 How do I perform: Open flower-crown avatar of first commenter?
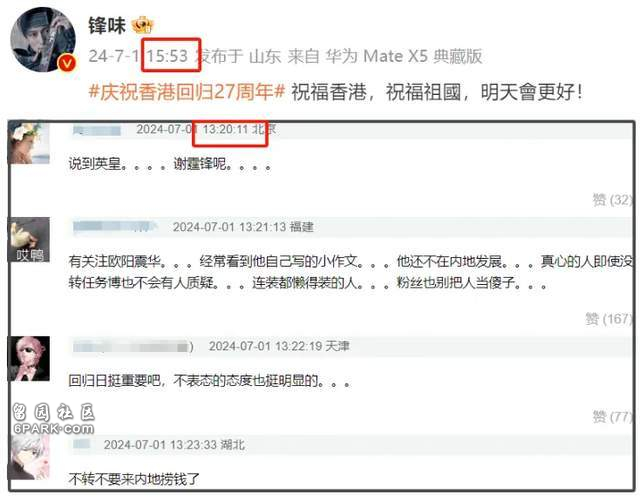pos(29,143)
